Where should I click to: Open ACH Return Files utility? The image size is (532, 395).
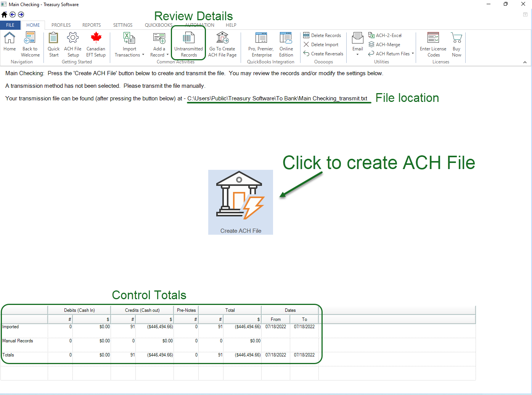(389, 54)
